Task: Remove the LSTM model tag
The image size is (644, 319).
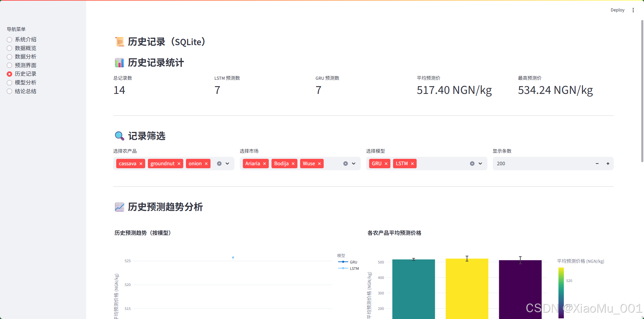Action: tap(412, 164)
